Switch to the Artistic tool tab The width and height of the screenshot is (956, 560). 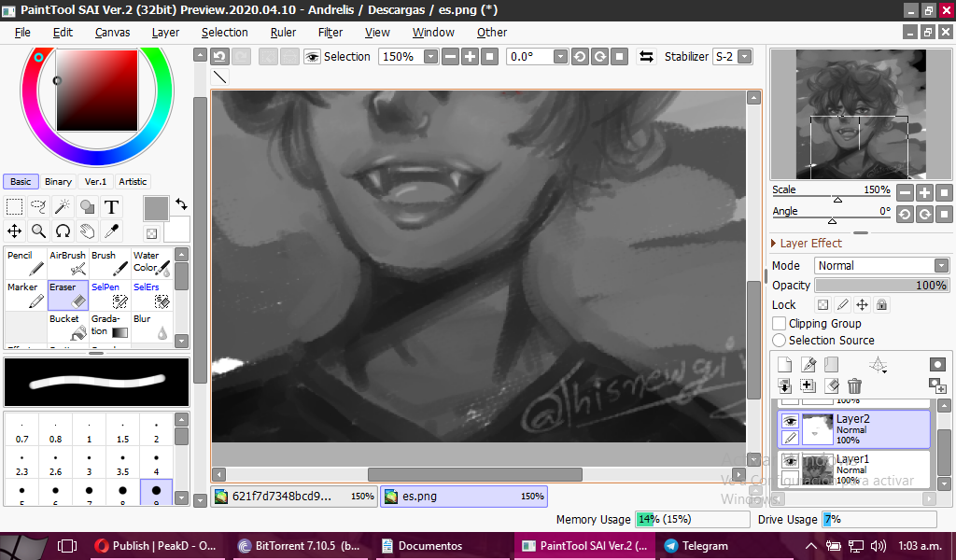(x=133, y=182)
